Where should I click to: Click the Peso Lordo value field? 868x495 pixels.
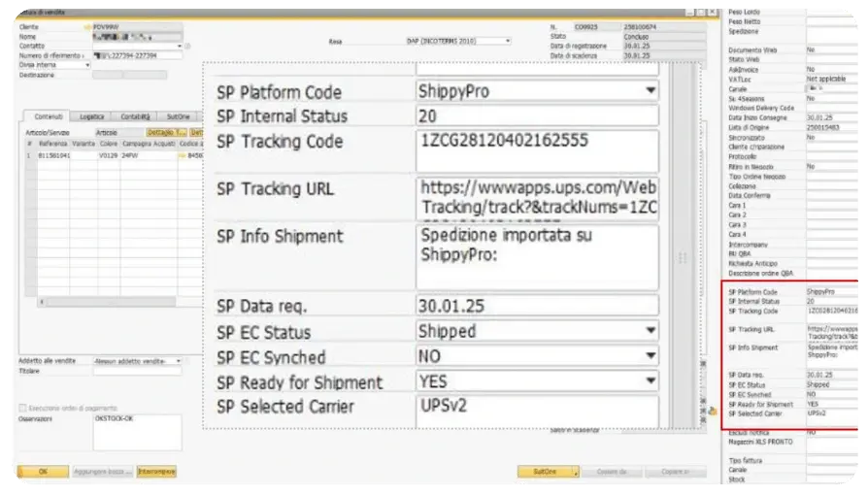click(x=832, y=13)
